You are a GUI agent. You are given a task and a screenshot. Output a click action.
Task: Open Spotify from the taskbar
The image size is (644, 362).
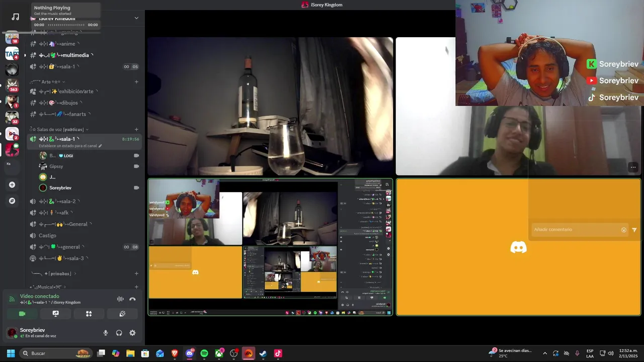(x=204, y=353)
